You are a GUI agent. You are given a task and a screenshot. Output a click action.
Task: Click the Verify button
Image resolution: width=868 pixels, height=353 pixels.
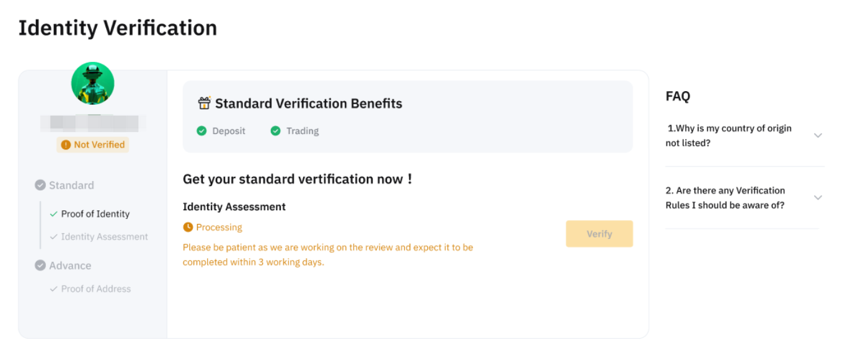599,234
